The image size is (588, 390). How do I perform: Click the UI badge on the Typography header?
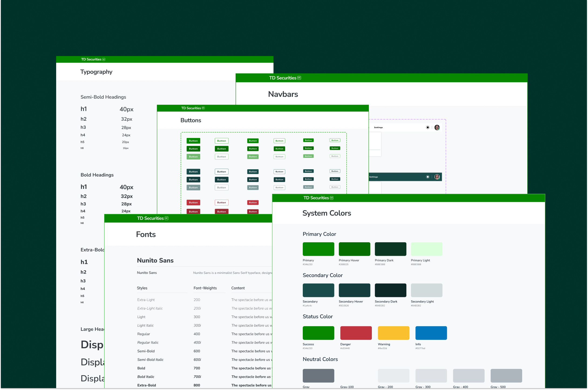point(104,59)
